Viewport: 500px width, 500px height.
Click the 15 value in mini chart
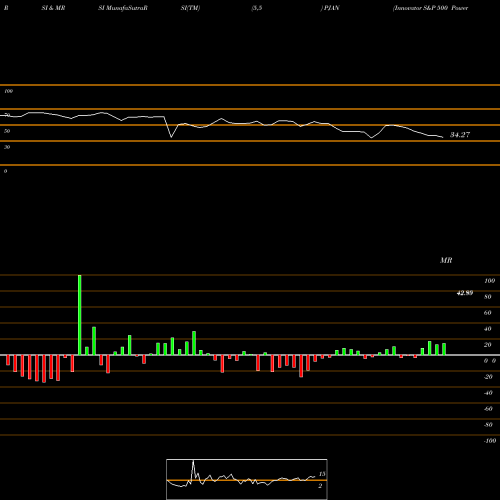point(322,474)
